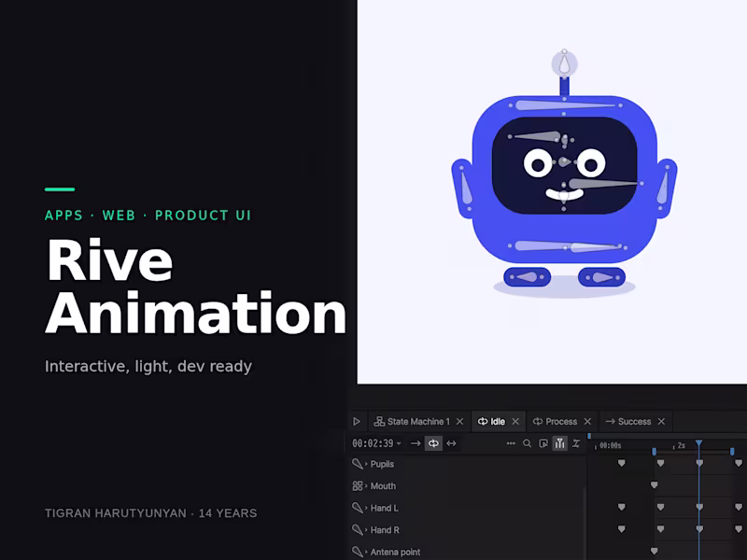747x560 pixels.
Task: Click the 00:00s ruler label
Action: coord(611,446)
